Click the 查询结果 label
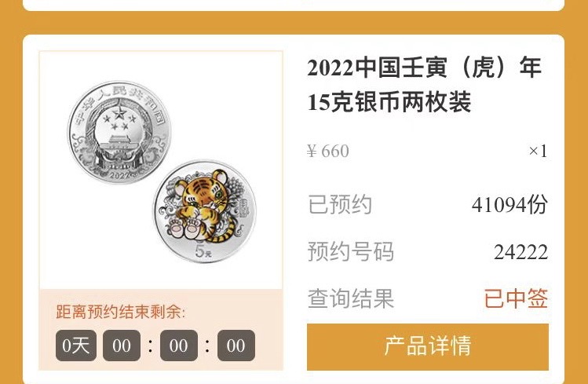The image size is (588, 384). click(x=351, y=298)
